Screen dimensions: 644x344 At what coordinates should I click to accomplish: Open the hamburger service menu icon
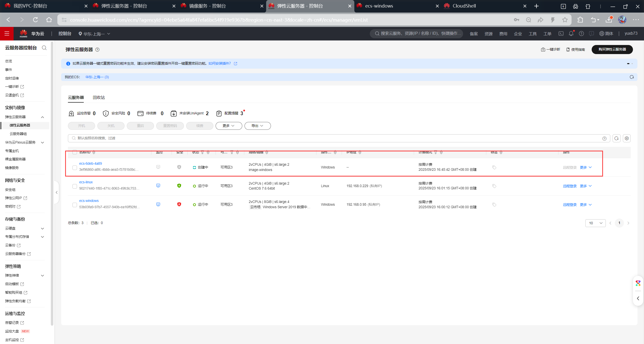click(x=7, y=33)
